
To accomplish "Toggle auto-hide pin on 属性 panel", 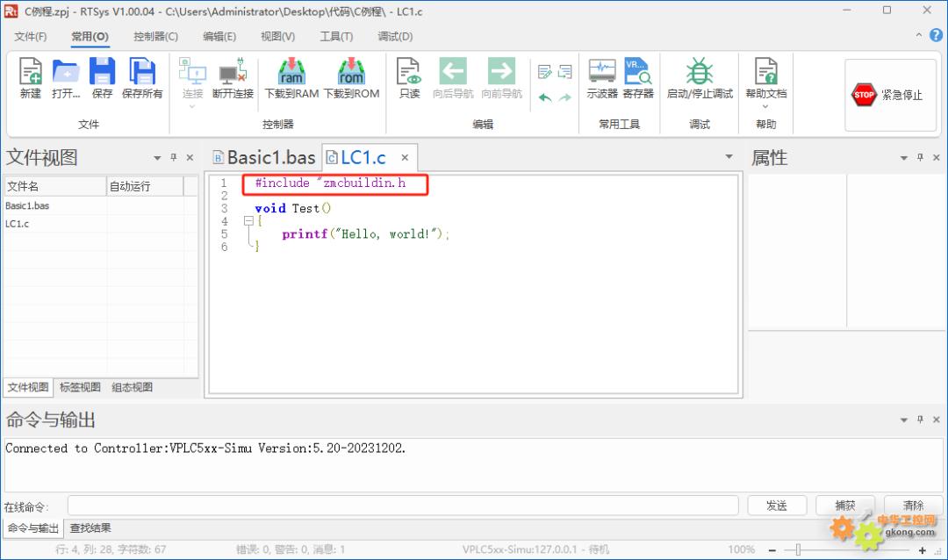I will pyautogui.click(x=920, y=158).
